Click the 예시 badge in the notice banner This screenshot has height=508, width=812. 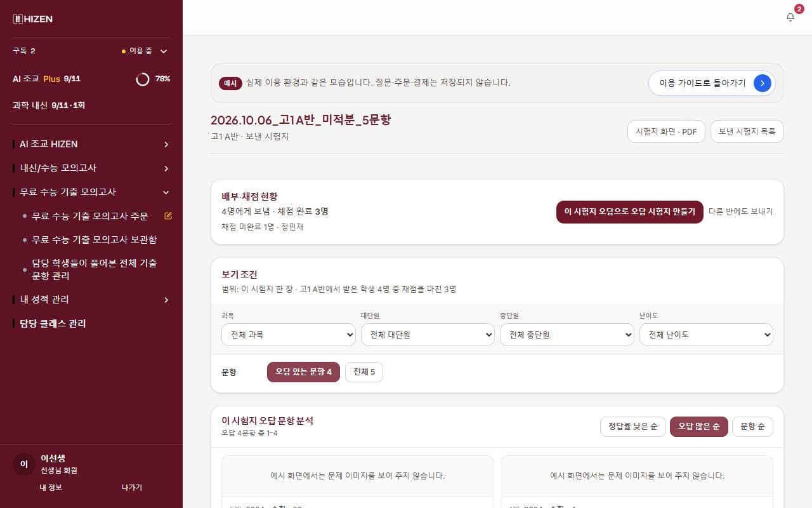230,83
